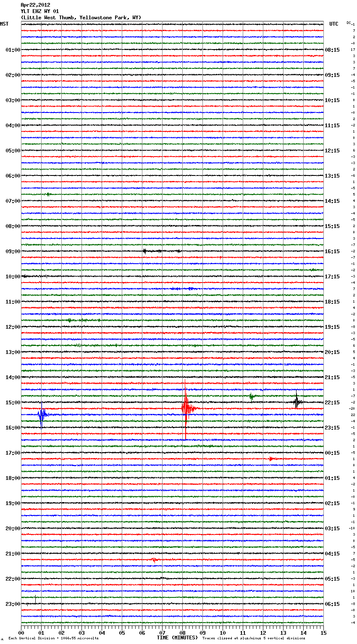The width and height of the screenshot is (357, 644).
Task: Click the small green event near minute 11
Action: click(x=252, y=396)
